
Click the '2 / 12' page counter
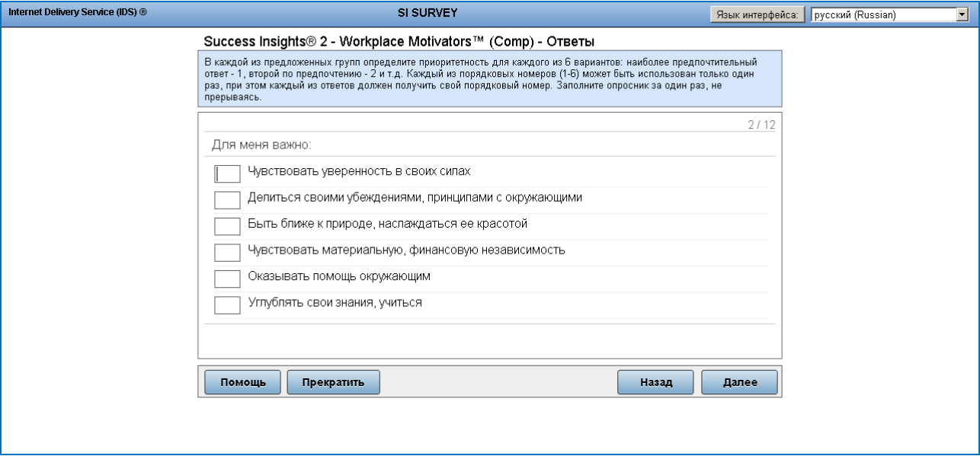761,125
